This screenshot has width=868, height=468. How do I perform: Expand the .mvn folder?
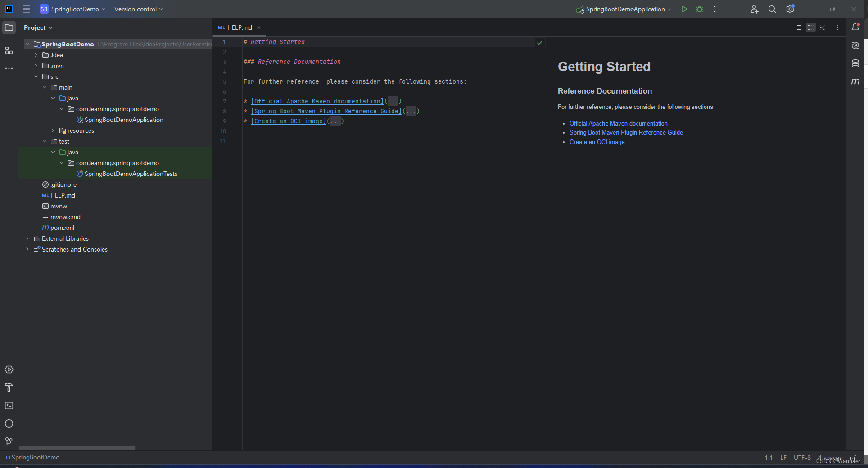tap(36, 66)
